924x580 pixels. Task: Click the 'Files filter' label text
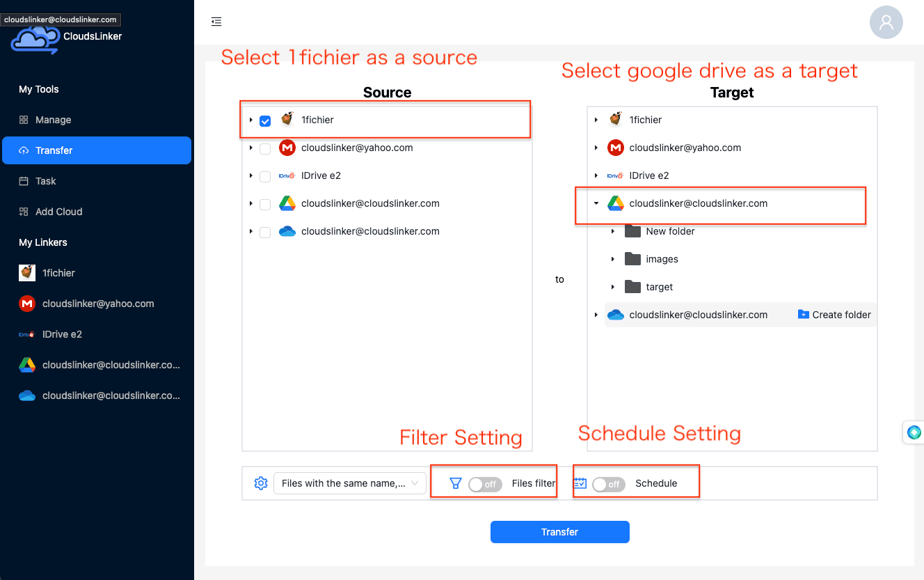pos(534,483)
